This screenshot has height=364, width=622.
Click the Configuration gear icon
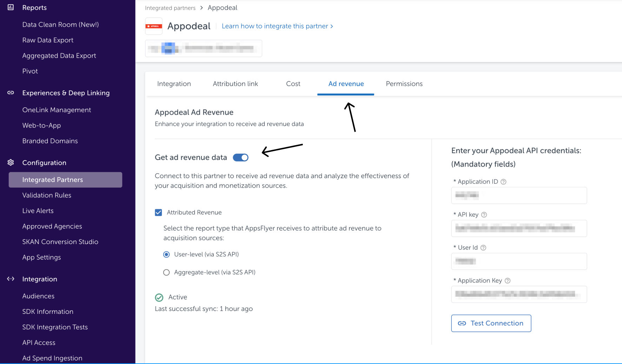[11, 162]
